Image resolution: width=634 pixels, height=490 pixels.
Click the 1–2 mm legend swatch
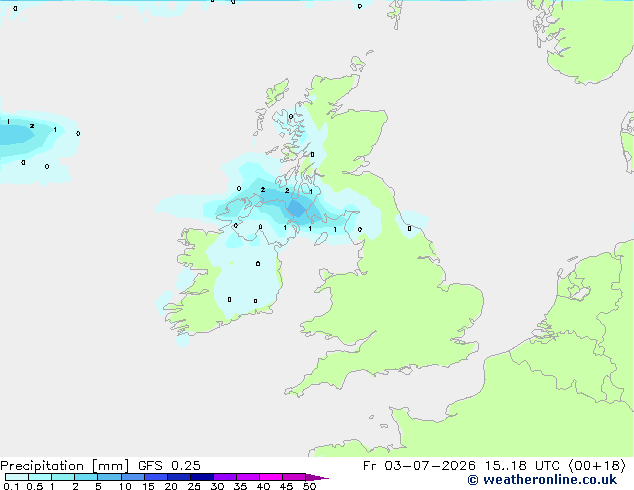pos(63,477)
